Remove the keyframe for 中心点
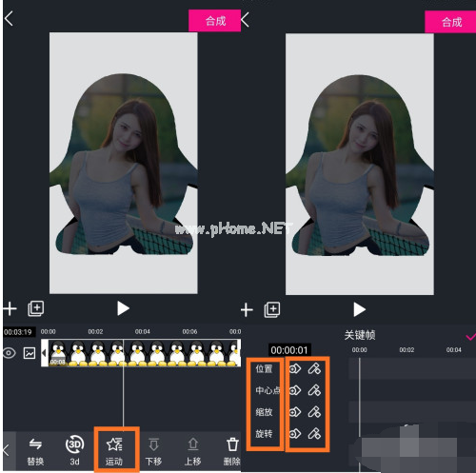This screenshot has width=476, height=473. (314, 390)
